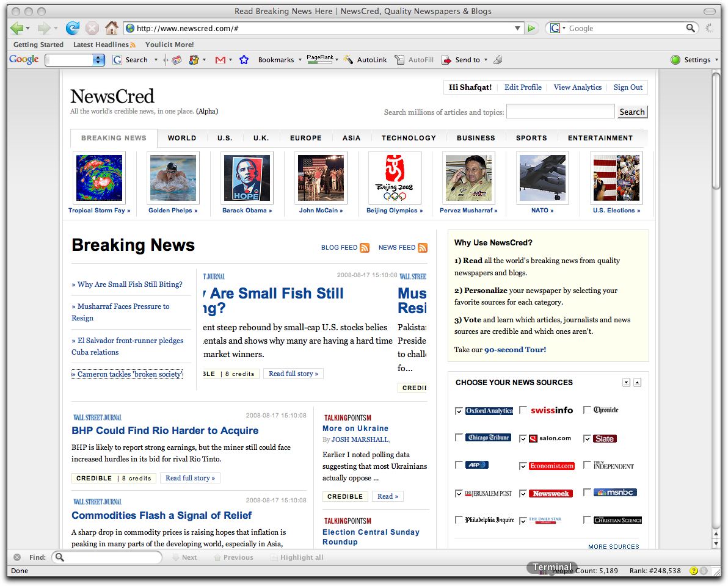Expand the Send to dropdown arrow
The image size is (728, 586).
pos(486,60)
